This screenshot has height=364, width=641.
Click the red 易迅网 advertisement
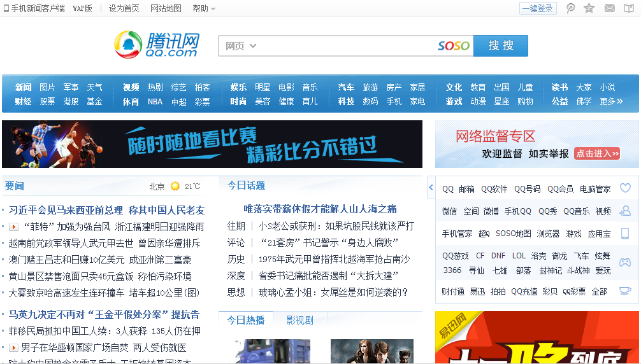point(537,337)
